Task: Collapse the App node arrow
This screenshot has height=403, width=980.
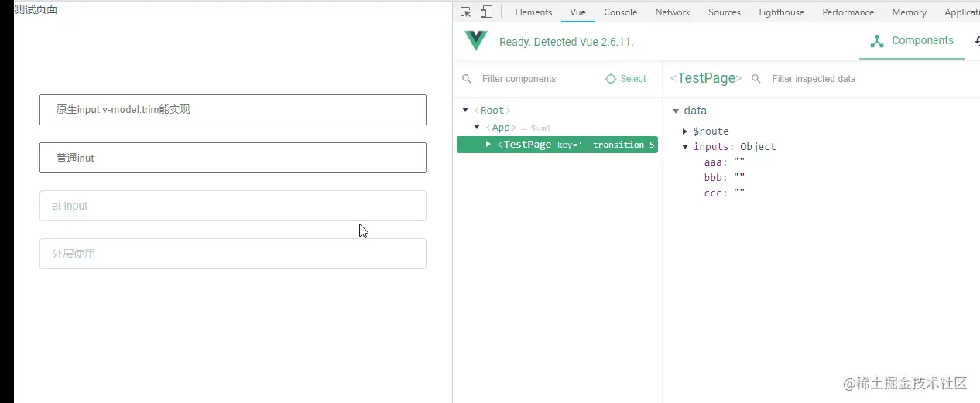Action: (477, 128)
